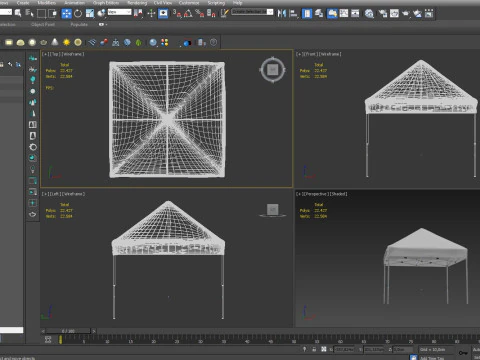Switch to the Populate ribbon tab
The width and height of the screenshot is (480, 360).
click(x=79, y=24)
